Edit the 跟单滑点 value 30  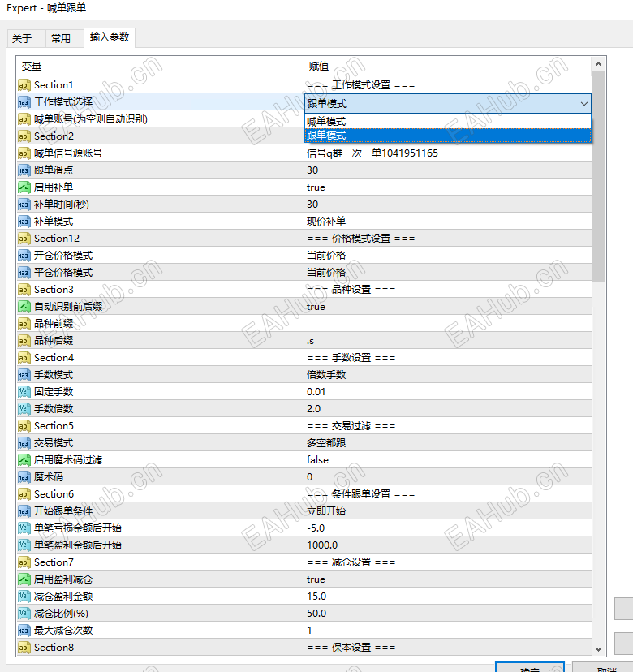(x=448, y=170)
